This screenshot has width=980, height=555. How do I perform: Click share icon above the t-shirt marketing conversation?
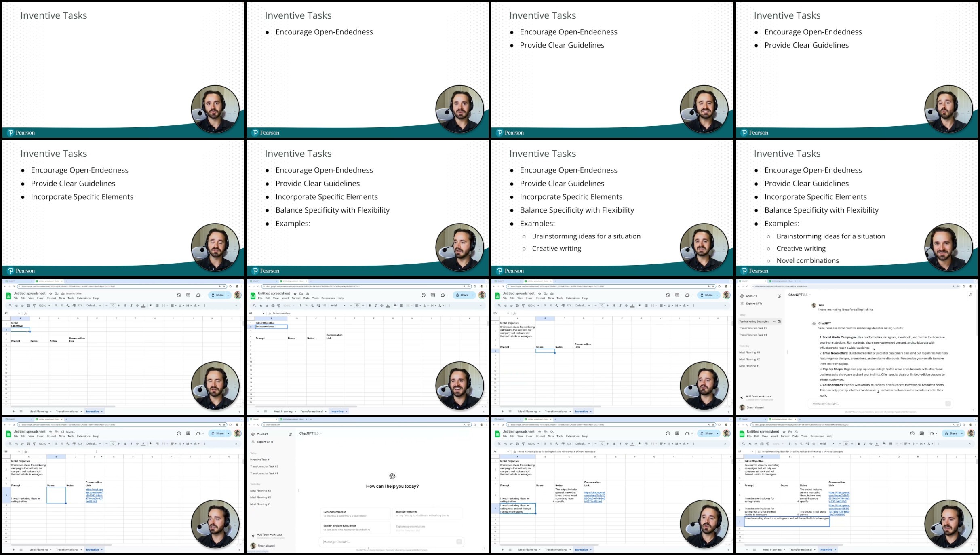click(x=971, y=295)
